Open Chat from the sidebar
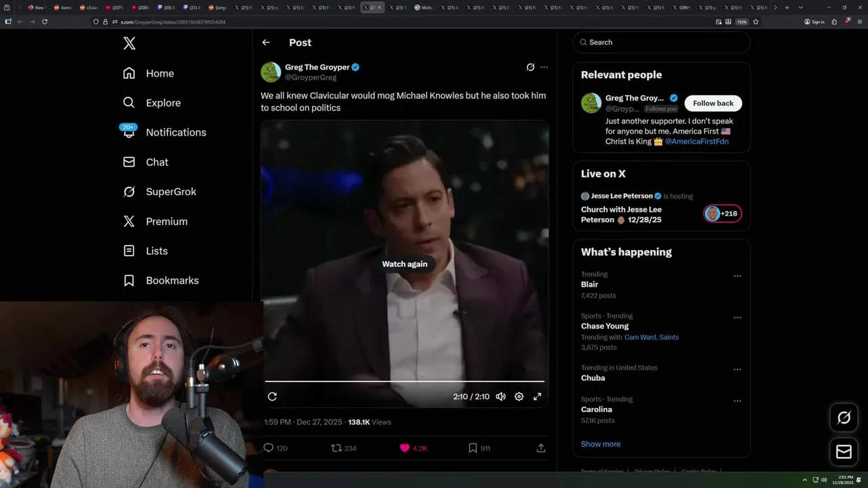Screen dimensions: 868x488 click(146, 162)
